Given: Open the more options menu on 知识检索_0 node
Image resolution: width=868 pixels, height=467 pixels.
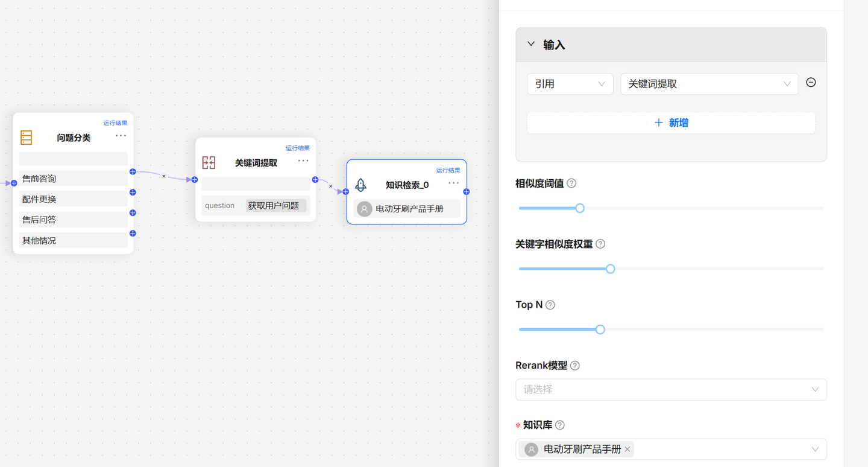Looking at the screenshot, I should (x=453, y=183).
